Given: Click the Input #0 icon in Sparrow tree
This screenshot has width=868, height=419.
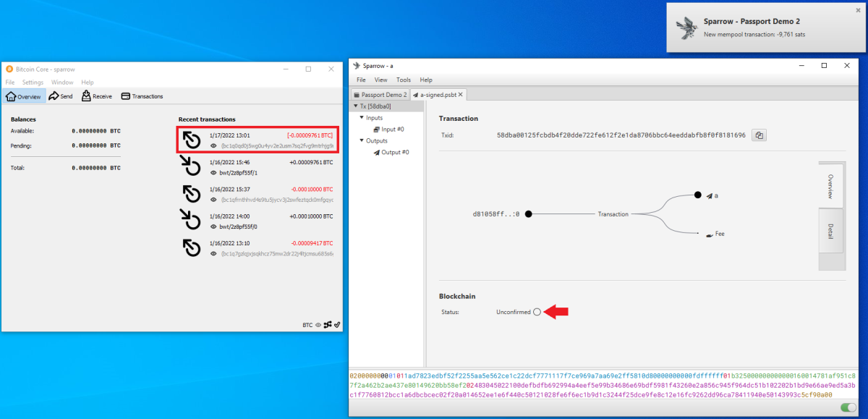Looking at the screenshot, I should pos(377,129).
